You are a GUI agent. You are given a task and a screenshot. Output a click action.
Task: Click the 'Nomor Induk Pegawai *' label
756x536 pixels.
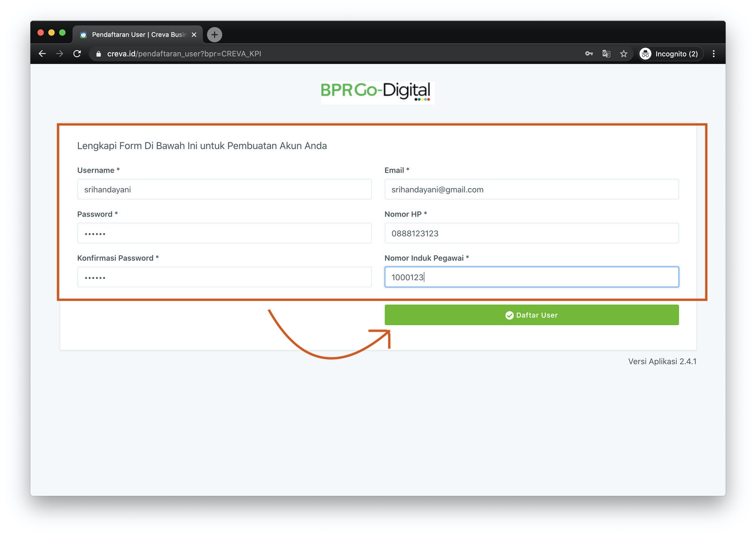click(x=427, y=258)
